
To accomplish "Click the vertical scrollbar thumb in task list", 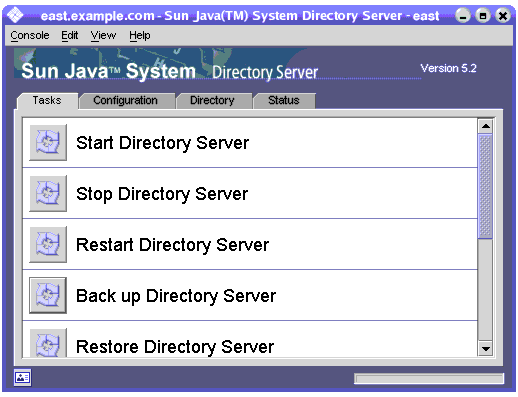I will point(485,187).
